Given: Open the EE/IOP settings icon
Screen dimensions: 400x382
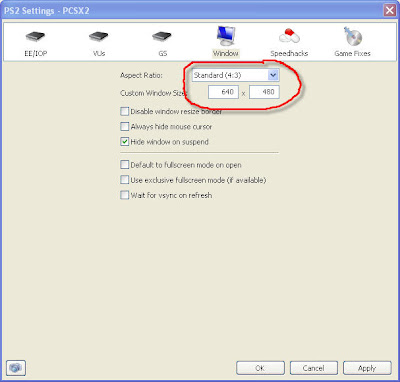Looking at the screenshot, I should coord(35,36).
